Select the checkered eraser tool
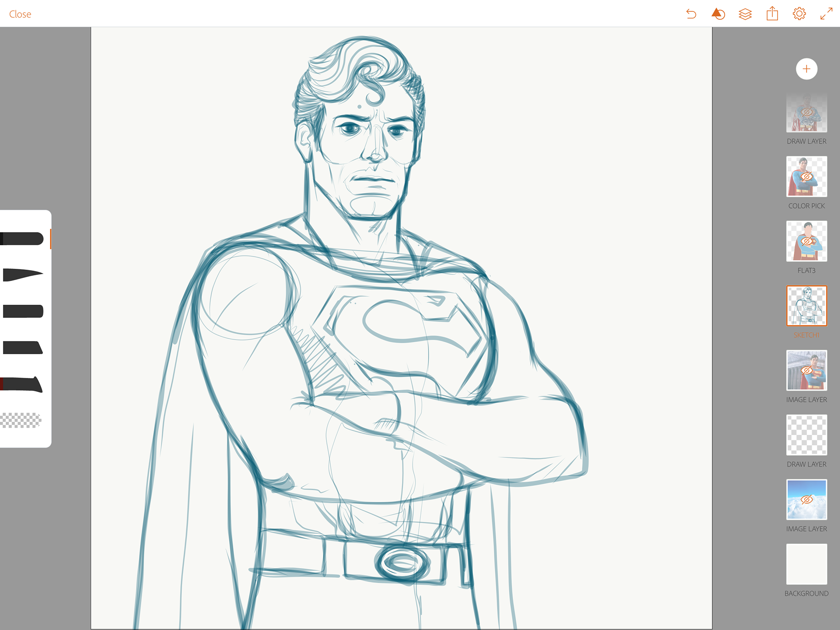 point(21,420)
